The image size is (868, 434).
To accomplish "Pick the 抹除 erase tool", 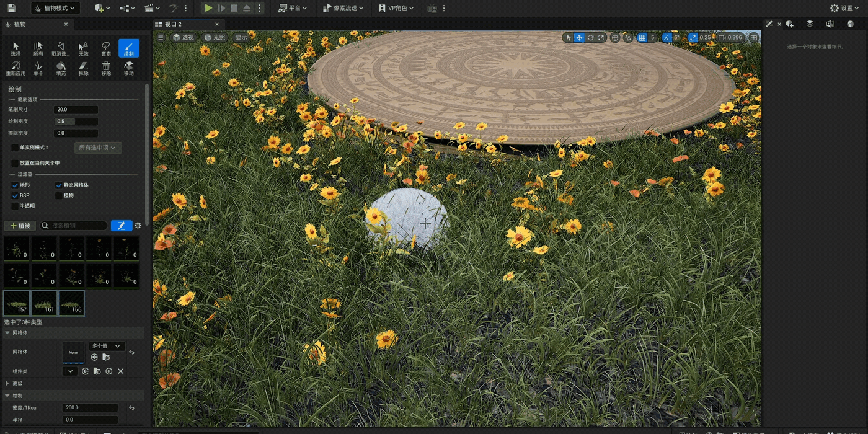I will (83, 68).
